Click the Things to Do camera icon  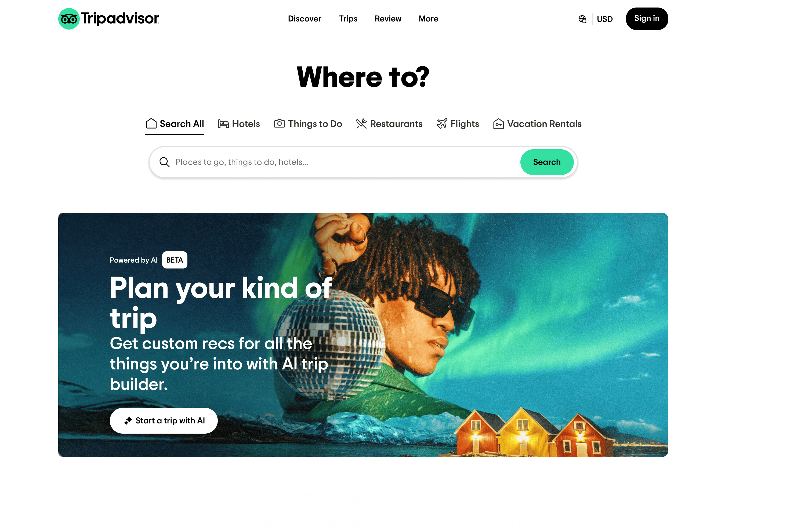(x=279, y=124)
